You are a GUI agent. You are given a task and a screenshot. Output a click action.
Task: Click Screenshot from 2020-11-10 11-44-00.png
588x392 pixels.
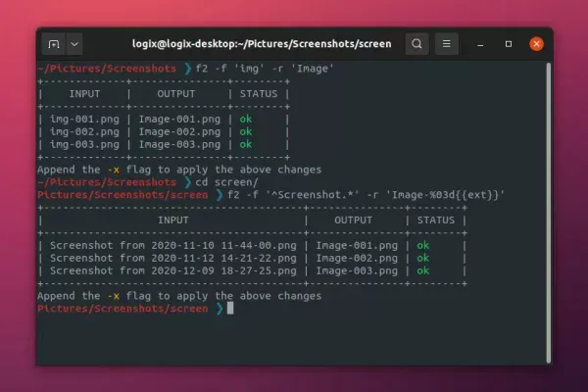pos(173,246)
